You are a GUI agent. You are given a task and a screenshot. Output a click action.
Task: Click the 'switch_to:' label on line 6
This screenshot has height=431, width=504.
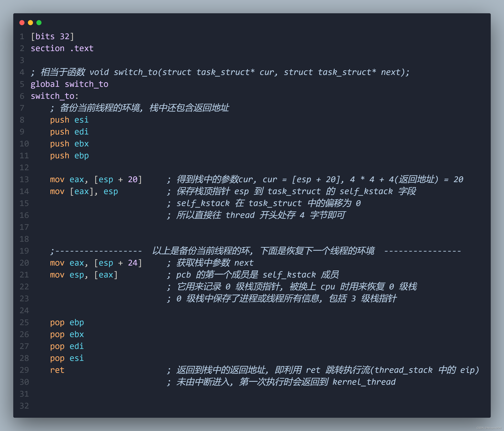(x=55, y=96)
